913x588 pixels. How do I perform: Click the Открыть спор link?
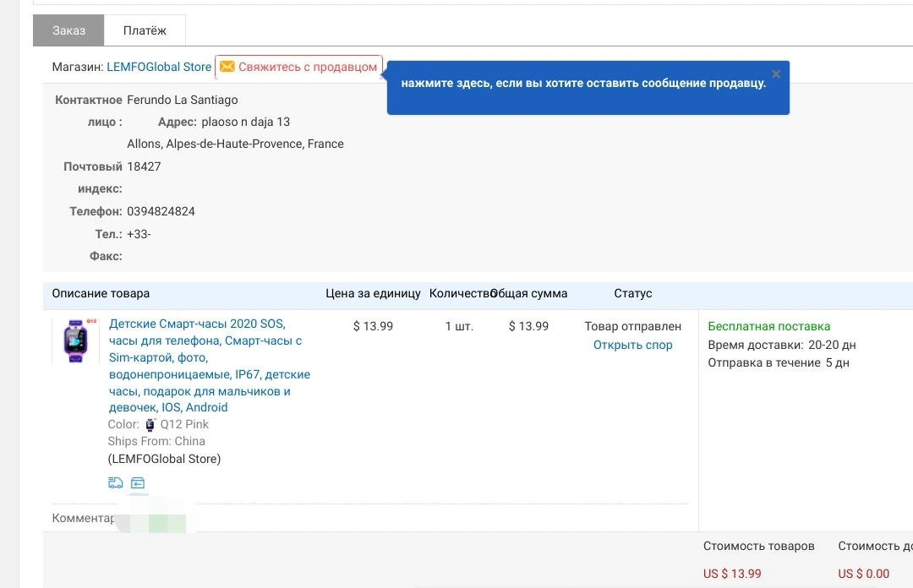click(x=633, y=345)
